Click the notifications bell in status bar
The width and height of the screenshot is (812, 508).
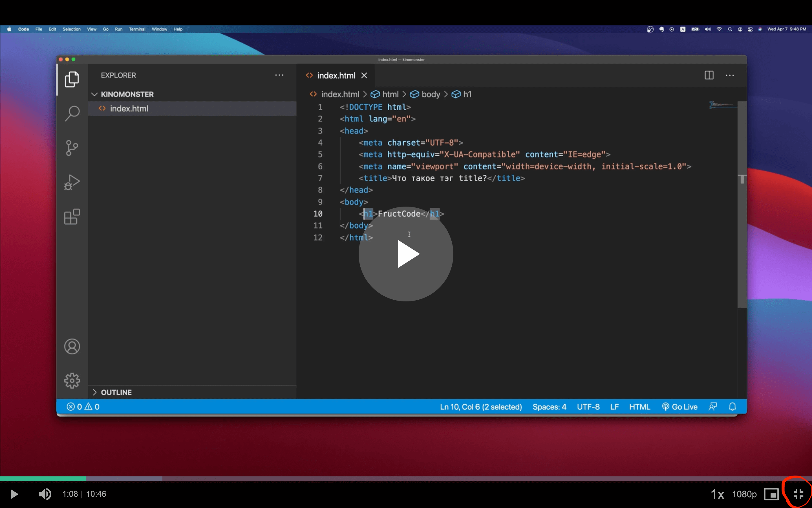[732, 407]
